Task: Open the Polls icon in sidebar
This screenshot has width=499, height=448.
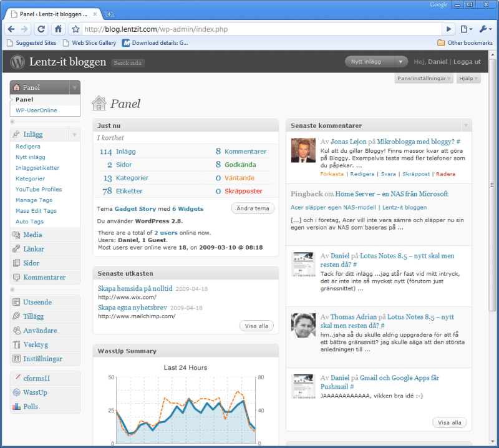Action: point(16,406)
